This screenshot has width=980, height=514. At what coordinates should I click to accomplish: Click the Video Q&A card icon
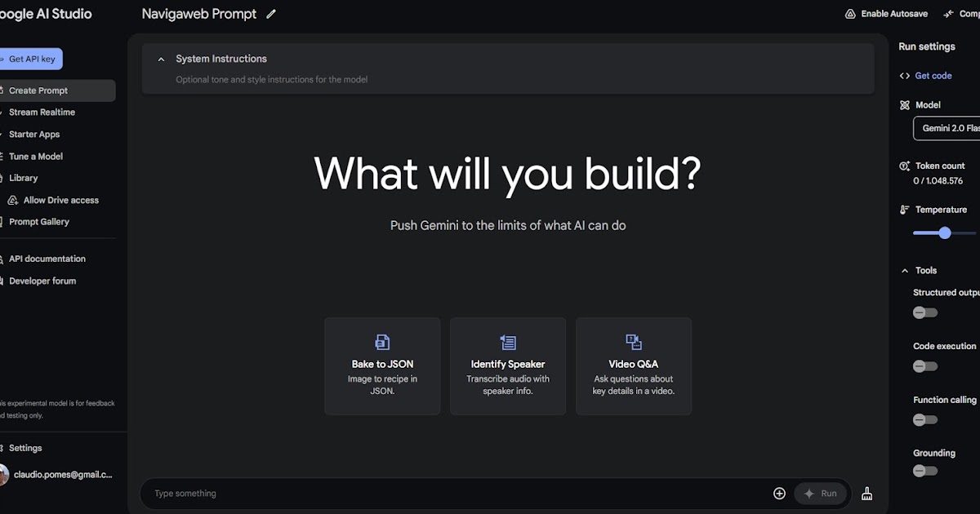pos(634,342)
